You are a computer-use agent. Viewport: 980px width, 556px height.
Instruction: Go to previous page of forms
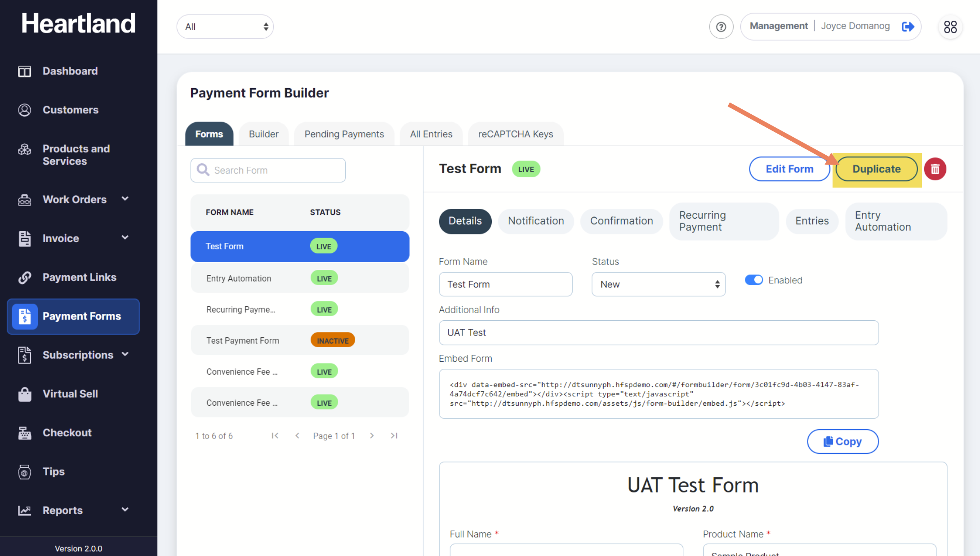pos(297,435)
